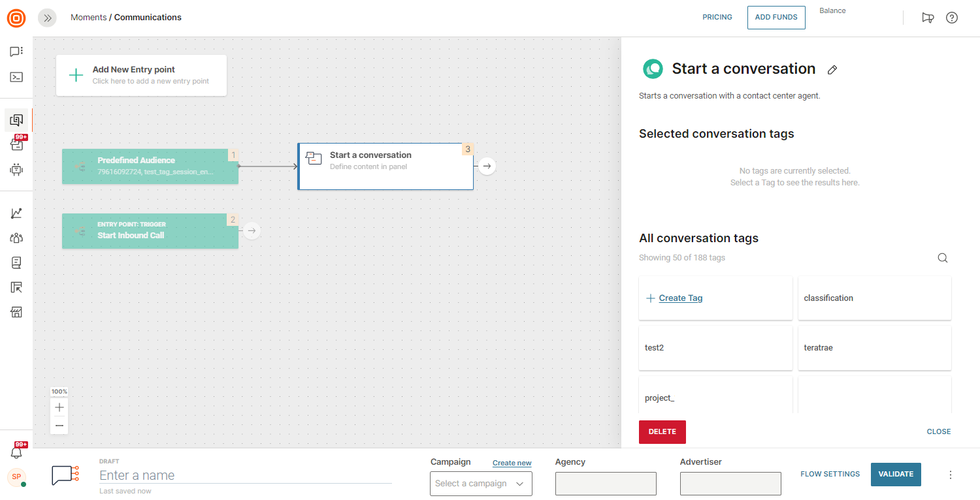Select the classification tag
The image size is (980, 500).
[874, 298]
